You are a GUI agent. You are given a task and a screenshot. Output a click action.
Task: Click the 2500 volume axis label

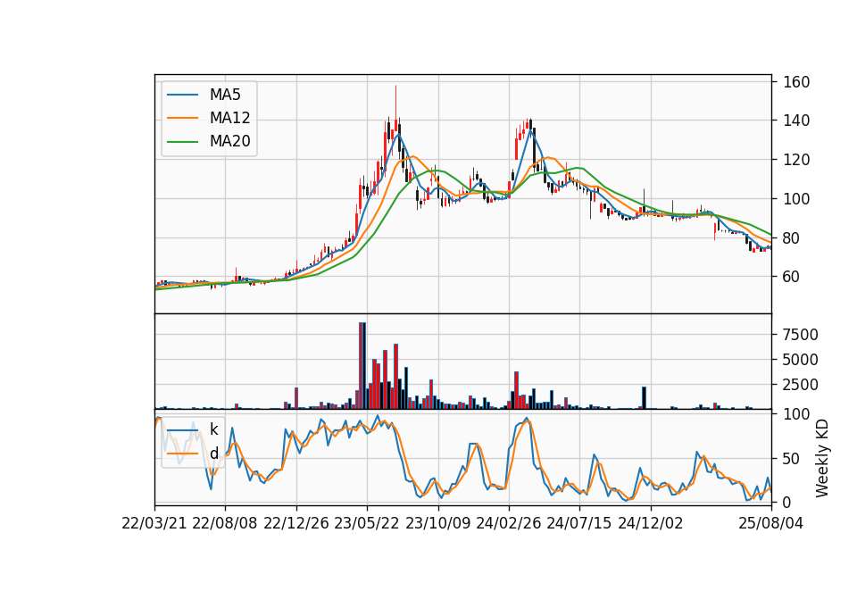point(801,385)
